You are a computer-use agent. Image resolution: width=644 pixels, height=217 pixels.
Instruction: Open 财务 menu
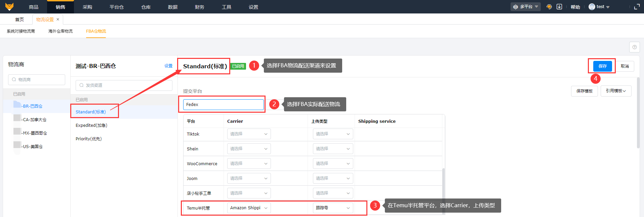click(x=200, y=7)
